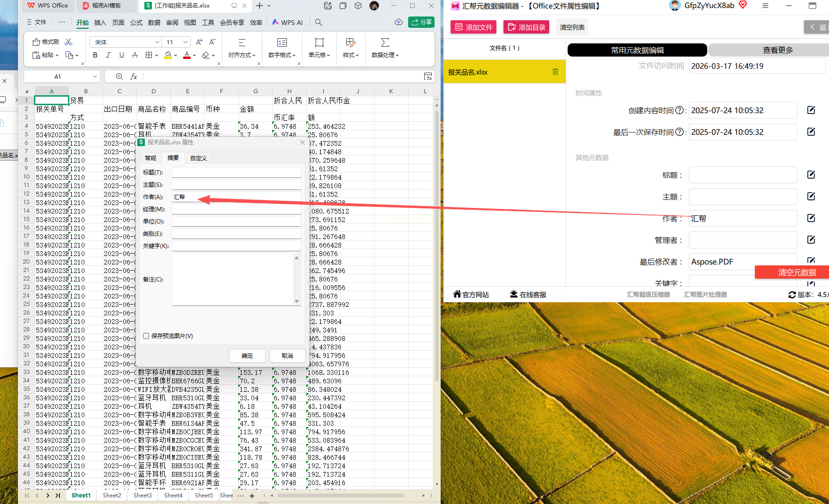Expand the Name Box dropdown for A1

click(94, 76)
